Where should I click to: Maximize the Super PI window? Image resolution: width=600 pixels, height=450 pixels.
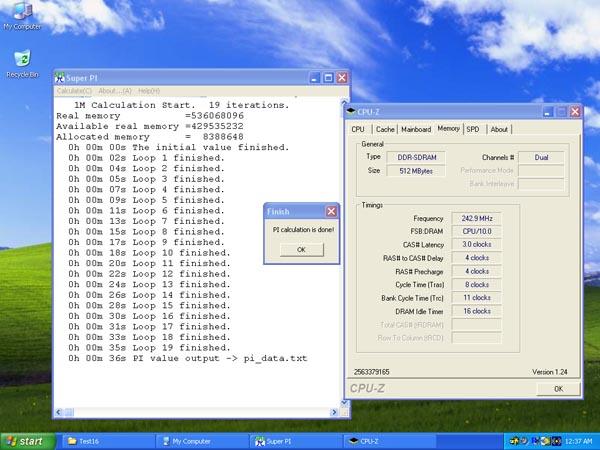328,78
